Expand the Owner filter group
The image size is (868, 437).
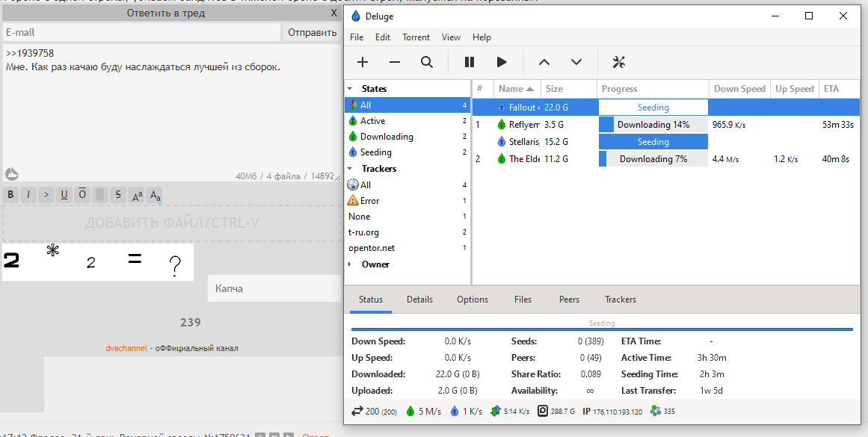pos(349,264)
